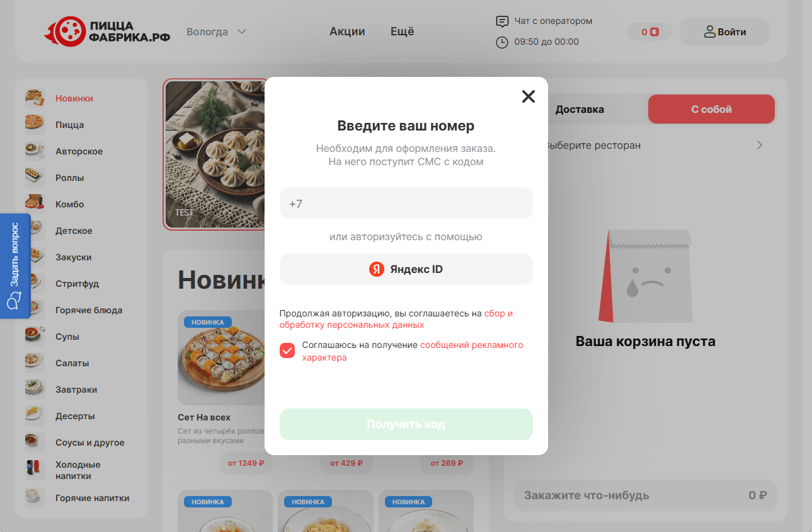
Task: Click the Получить код button
Action: [x=406, y=424]
